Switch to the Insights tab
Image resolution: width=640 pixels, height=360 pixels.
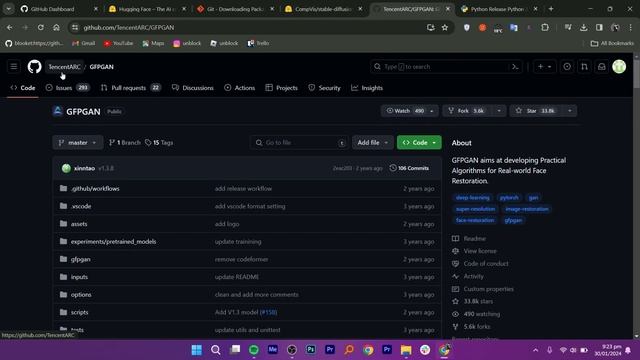367,88
